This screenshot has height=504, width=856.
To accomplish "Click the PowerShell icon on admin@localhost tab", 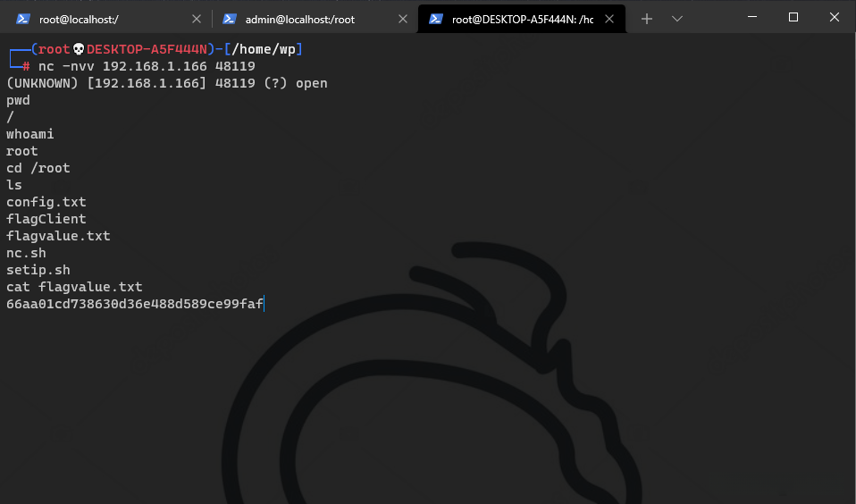I will (230, 19).
